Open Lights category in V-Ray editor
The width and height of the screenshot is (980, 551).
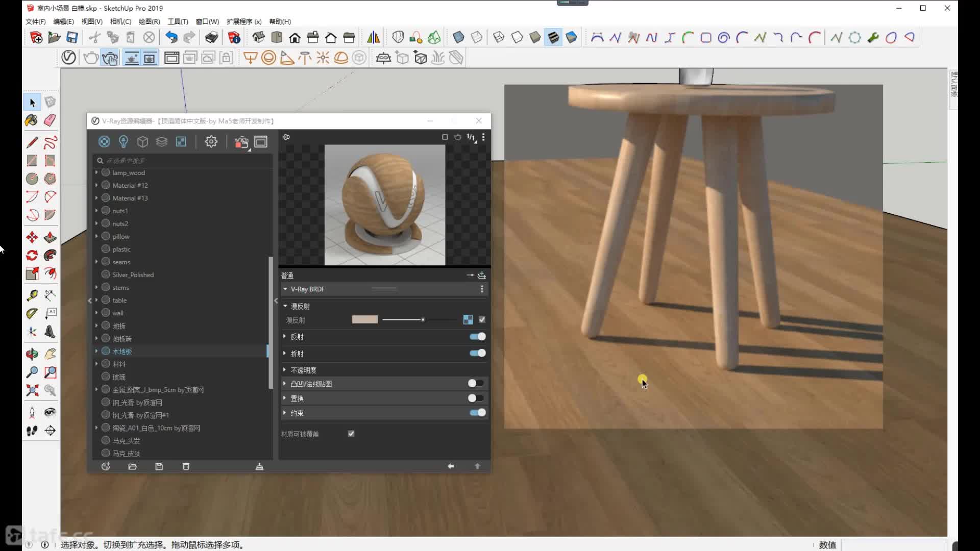coord(124,141)
